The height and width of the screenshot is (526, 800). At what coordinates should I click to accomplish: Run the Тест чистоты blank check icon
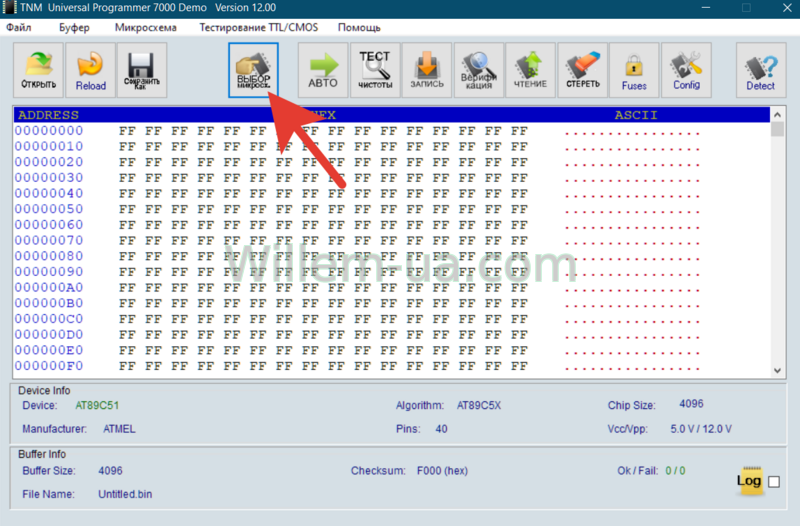pos(375,69)
